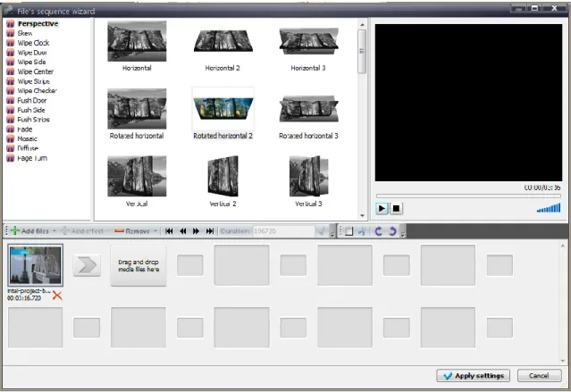Screen dimensions: 571x392
Task: Click the frame layout icon in the toolbar
Action: click(348, 231)
